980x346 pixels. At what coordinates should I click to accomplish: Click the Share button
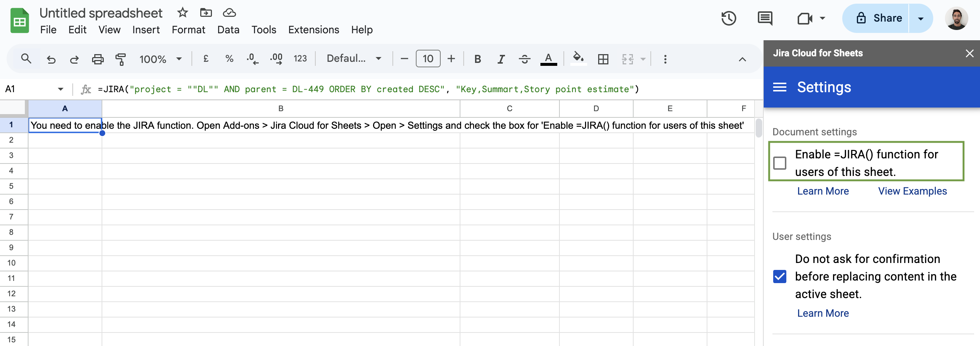876,18
